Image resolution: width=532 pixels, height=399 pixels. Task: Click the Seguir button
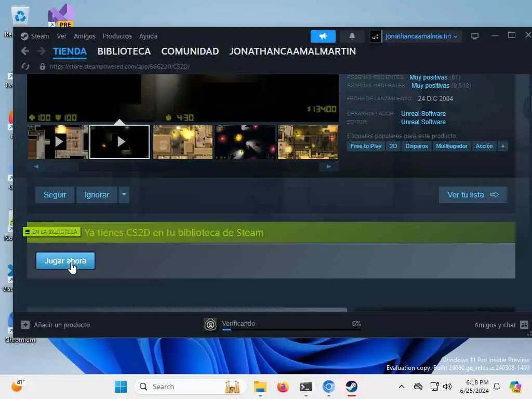tap(55, 195)
